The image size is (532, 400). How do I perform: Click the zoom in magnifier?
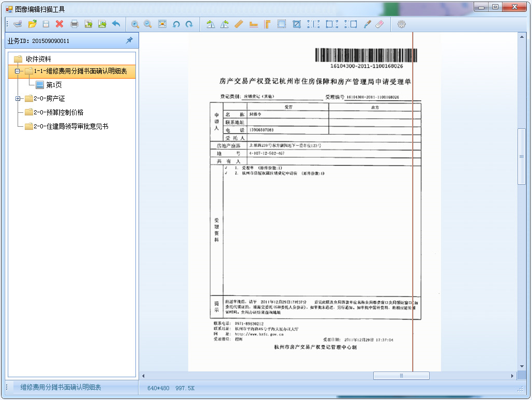pos(135,24)
